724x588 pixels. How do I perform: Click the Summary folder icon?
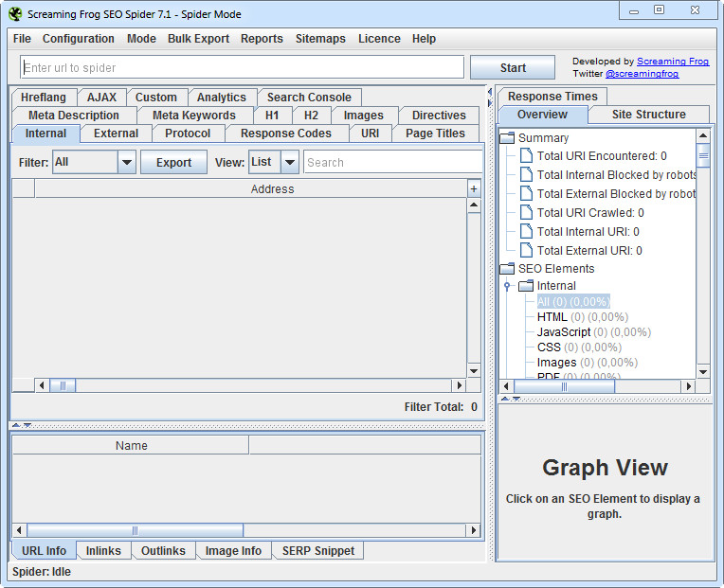coord(507,138)
